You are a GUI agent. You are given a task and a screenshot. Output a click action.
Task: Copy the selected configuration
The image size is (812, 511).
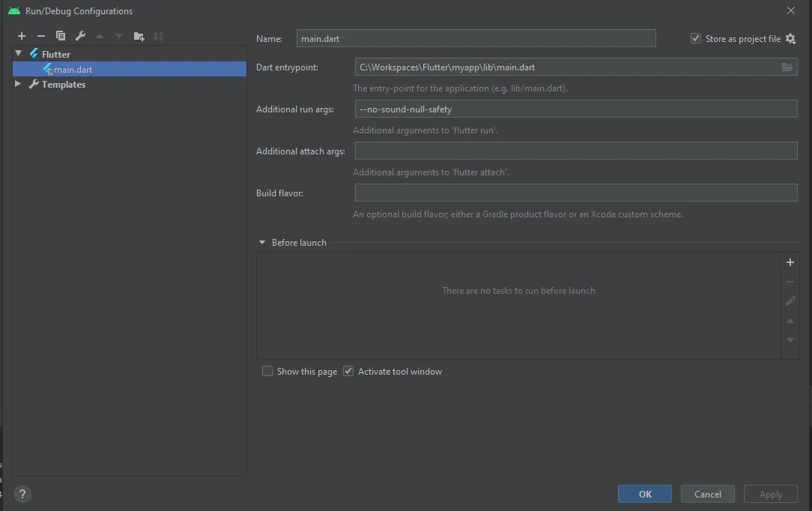[61, 36]
